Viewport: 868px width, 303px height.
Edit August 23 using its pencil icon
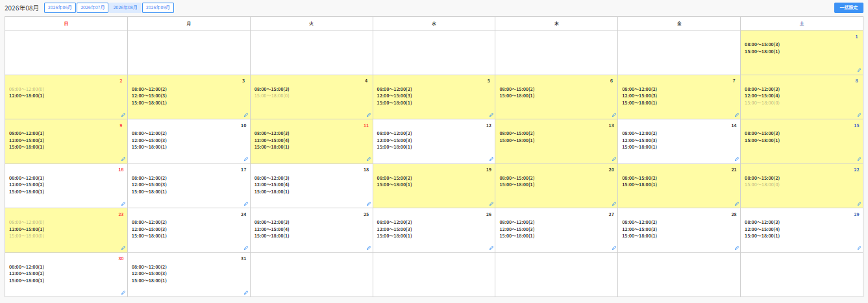pyautogui.click(x=123, y=248)
